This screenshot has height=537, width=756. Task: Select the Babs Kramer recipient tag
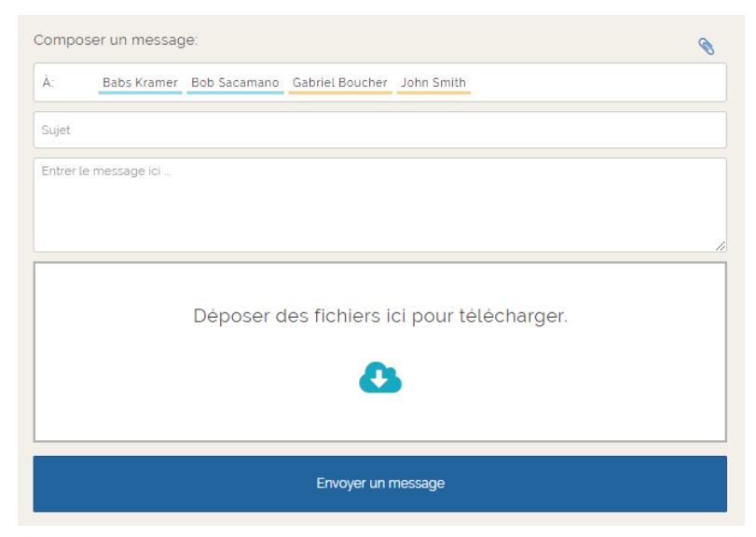[x=140, y=82]
